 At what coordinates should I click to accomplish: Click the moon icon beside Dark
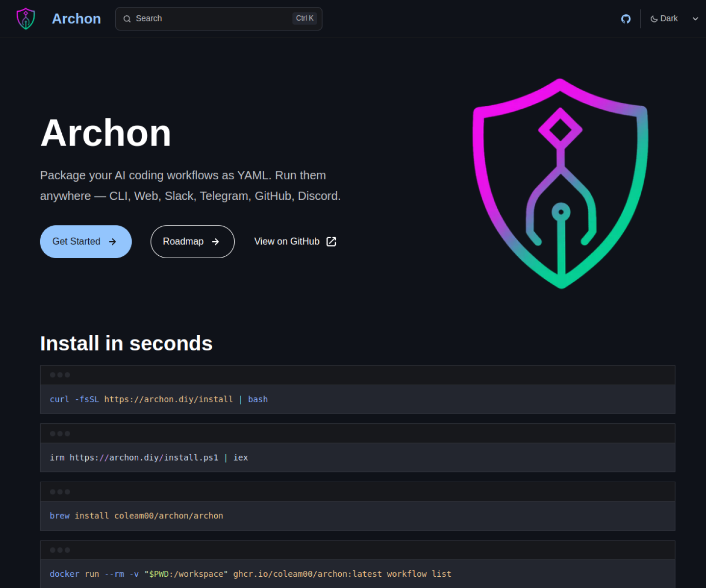pos(654,19)
